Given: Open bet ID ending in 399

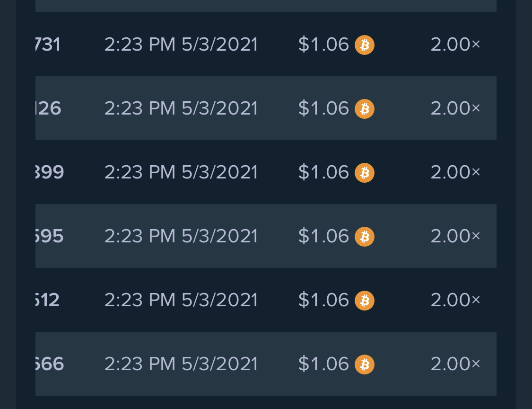Looking at the screenshot, I should coord(50,172).
